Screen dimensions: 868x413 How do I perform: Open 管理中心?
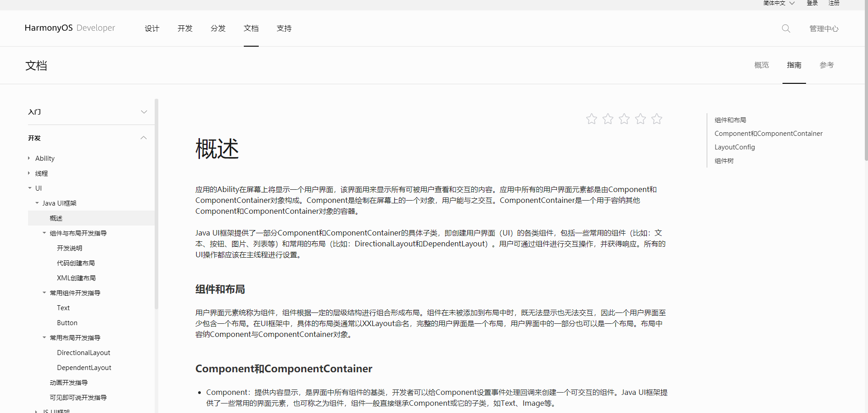[x=824, y=29]
